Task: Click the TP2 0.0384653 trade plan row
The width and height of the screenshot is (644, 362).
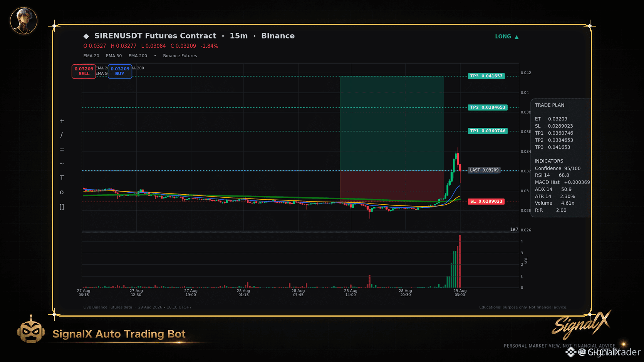Action: (x=554, y=140)
